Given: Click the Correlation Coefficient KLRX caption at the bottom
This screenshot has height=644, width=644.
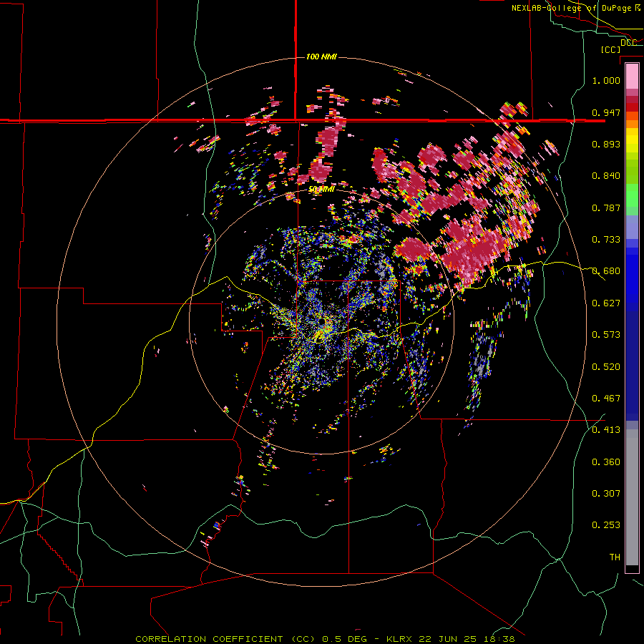Looking at the screenshot, I should pyautogui.click(x=325, y=639).
